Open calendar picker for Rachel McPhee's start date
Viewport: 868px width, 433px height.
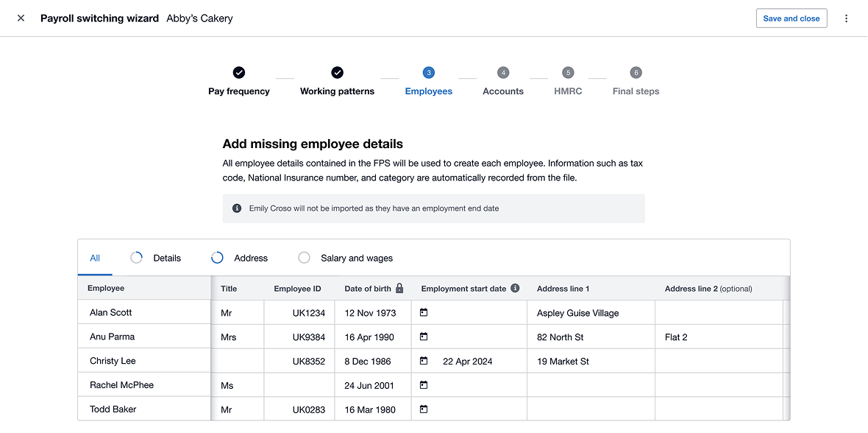pyautogui.click(x=424, y=385)
